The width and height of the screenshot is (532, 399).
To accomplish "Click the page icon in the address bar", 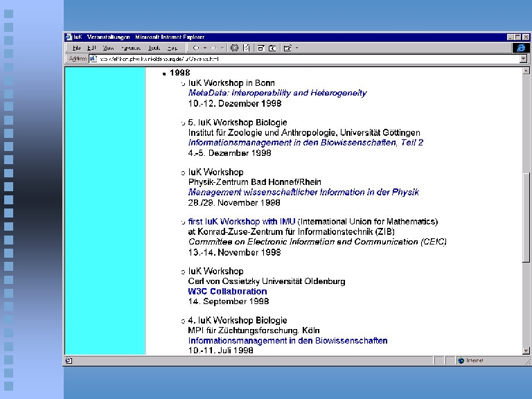I will pos(94,59).
